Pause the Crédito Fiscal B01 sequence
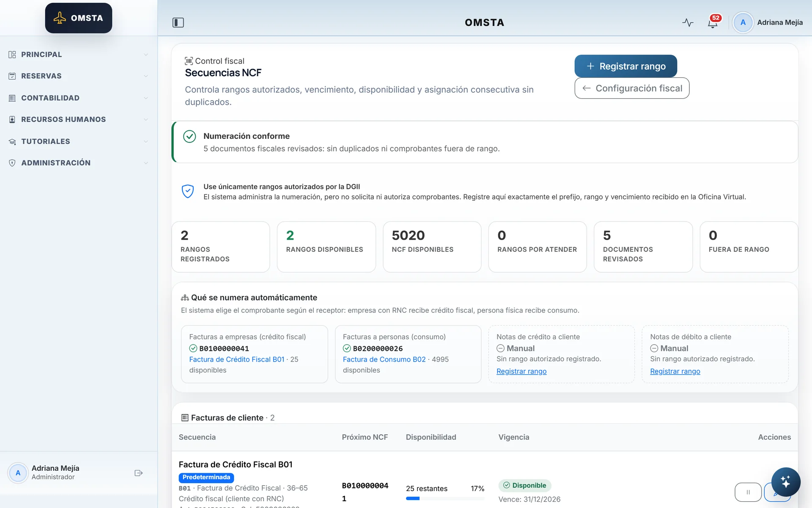The width and height of the screenshot is (812, 508). (748, 492)
